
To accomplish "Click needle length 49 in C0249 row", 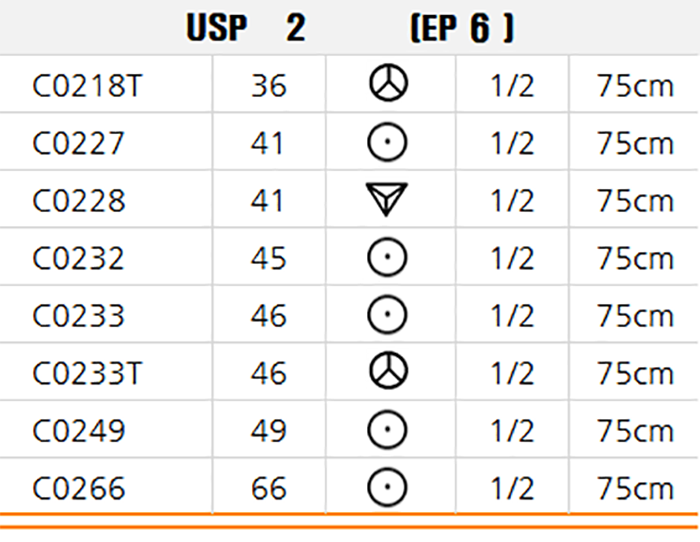I will point(268,431).
